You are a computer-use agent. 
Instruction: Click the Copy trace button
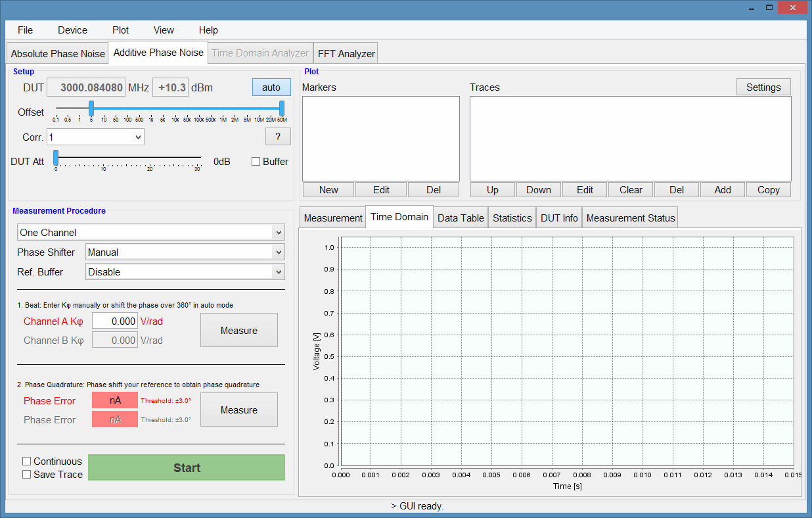point(769,190)
